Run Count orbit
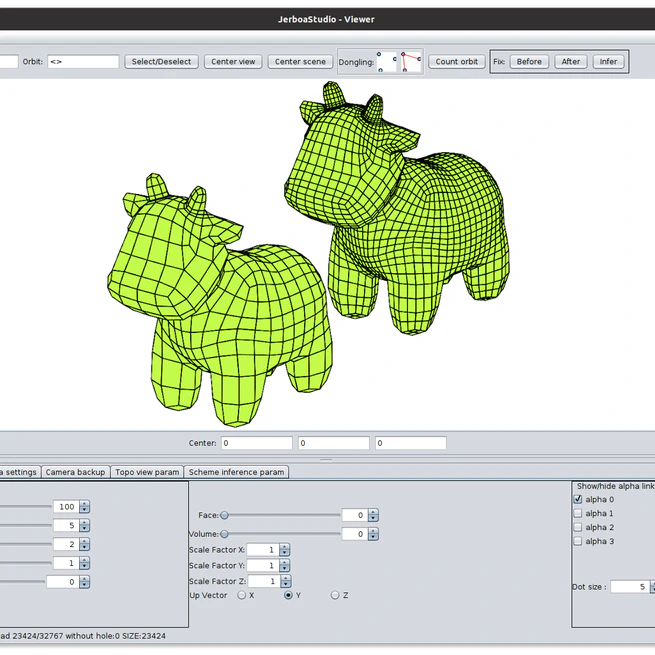Viewport: 655px width, 655px height. click(457, 61)
